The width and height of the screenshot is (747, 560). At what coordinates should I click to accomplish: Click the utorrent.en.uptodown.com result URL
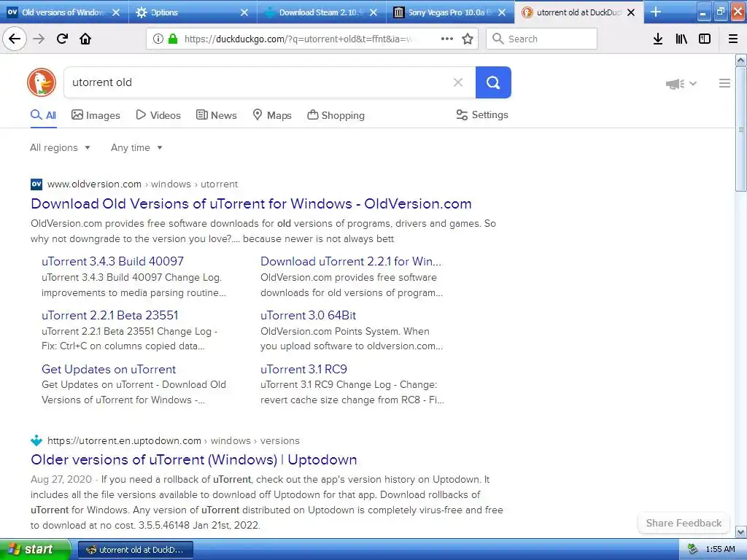pos(124,440)
